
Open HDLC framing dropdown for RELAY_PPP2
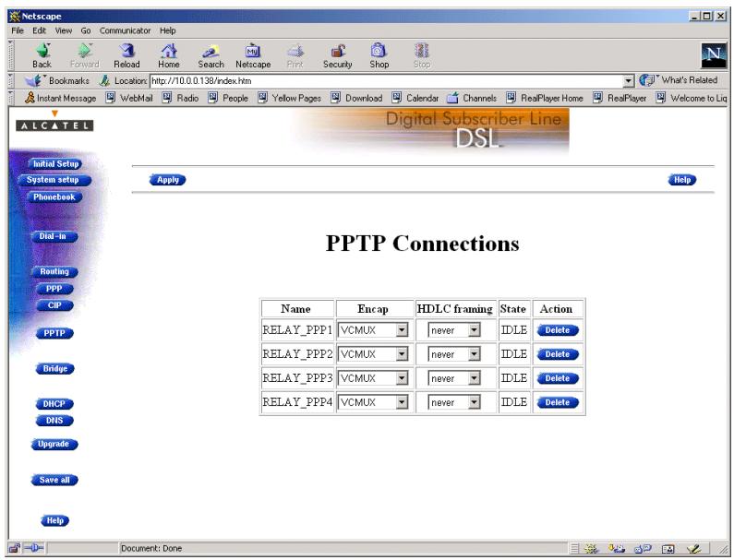pyautogui.click(x=475, y=354)
